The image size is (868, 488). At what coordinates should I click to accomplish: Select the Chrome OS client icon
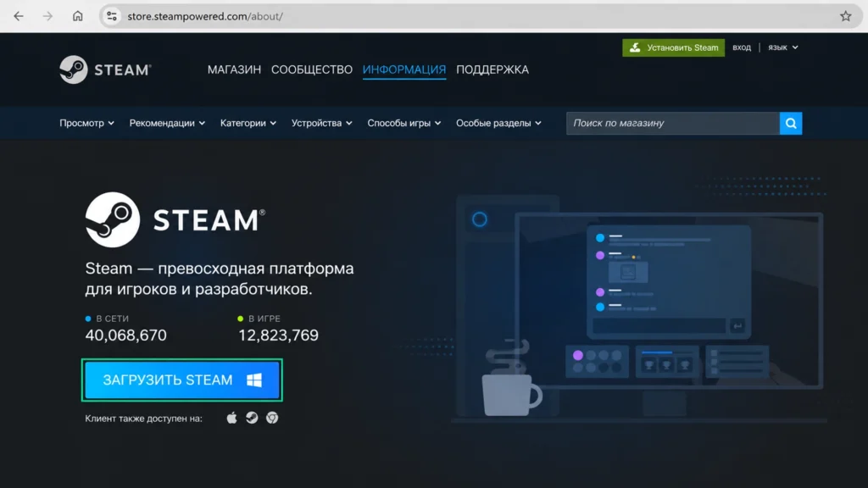pyautogui.click(x=272, y=418)
